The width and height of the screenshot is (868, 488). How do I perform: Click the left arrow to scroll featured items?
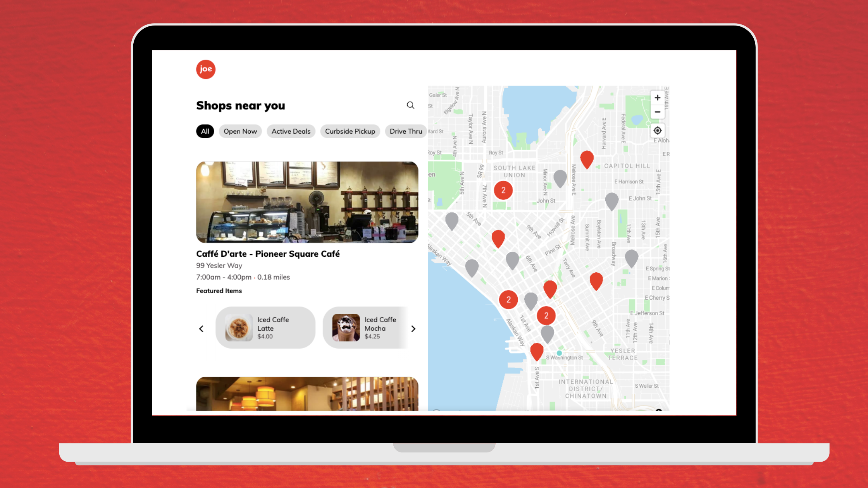click(x=201, y=328)
